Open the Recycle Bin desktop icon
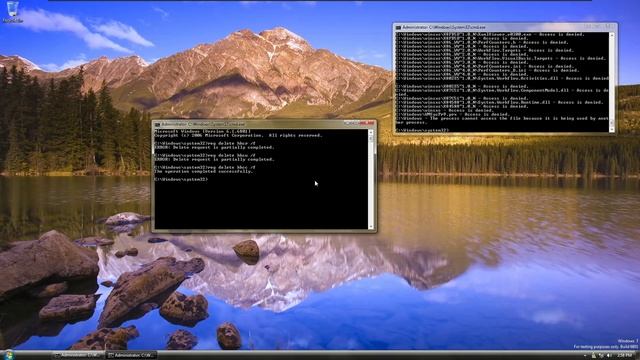 tap(12, 11)
